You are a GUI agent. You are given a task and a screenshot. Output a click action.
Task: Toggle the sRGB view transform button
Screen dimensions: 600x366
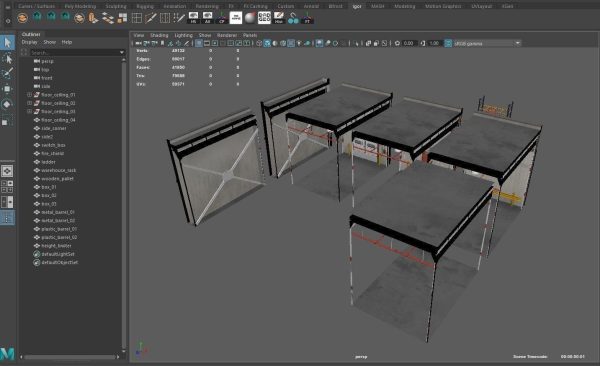pos(448,43)
